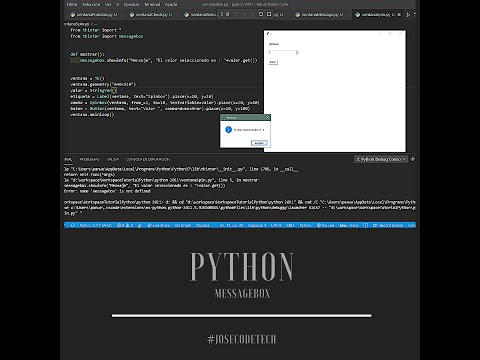Viewport: 480px width, 360px height.
Task: Open the Editar menu
Action: [72, 4]
